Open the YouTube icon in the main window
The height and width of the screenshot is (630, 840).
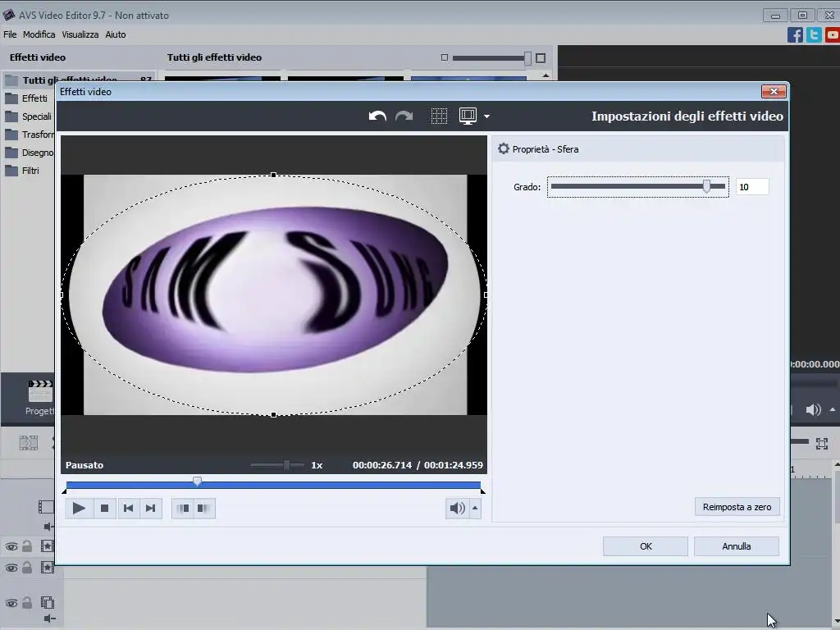tap(833, 34)
